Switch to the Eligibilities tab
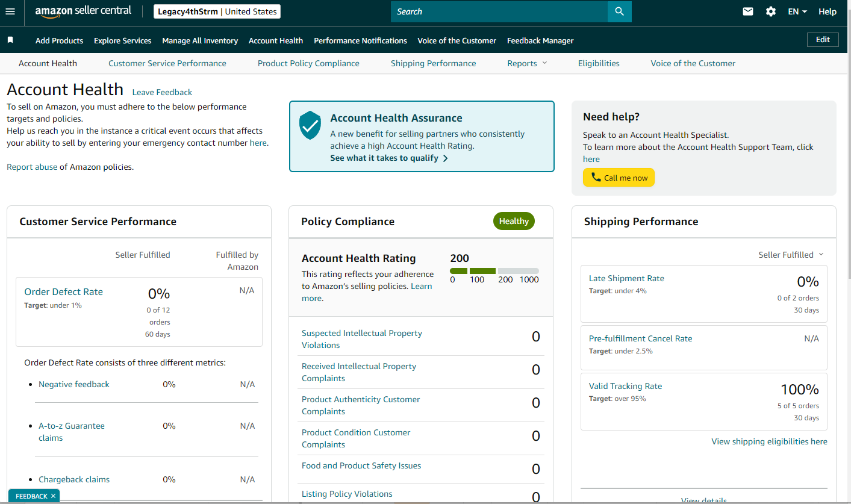 [x=599, y=63]
